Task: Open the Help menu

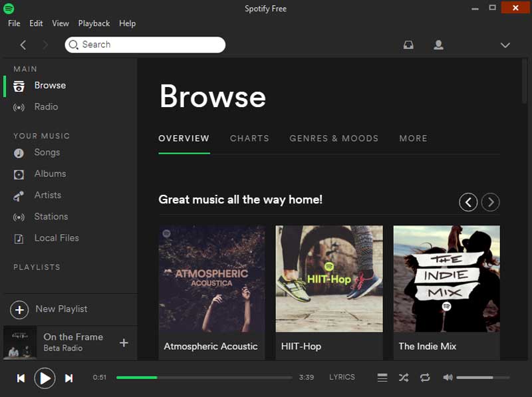Action: tap(127, 23)
